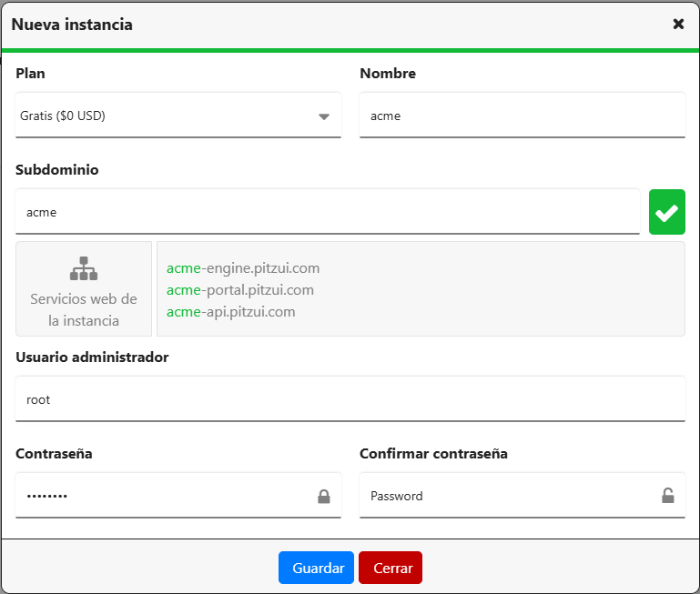Image resolution: width=700 pixels, height=594 pixels.
Task: Click the green checkmark subdomain validation button
Action: pyautogui.click(x=667, y=212)
